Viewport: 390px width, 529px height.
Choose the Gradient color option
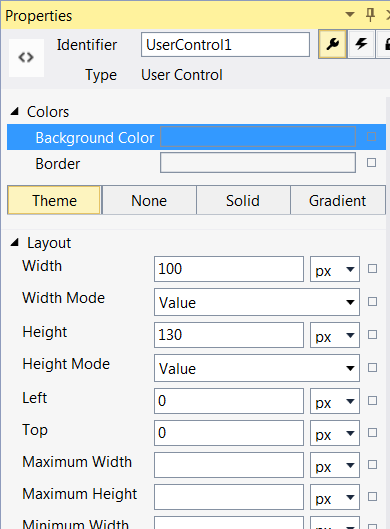pyautogui.click(x=338, y=200)
